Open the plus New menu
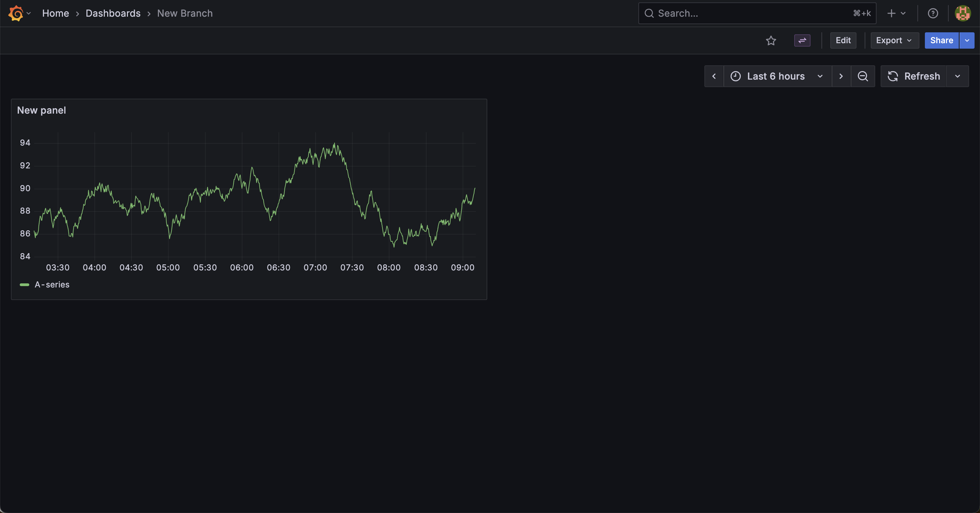Image resolution: width=980 pixels, height=513 pixels. pyautogui.click(x=896, y=13)
